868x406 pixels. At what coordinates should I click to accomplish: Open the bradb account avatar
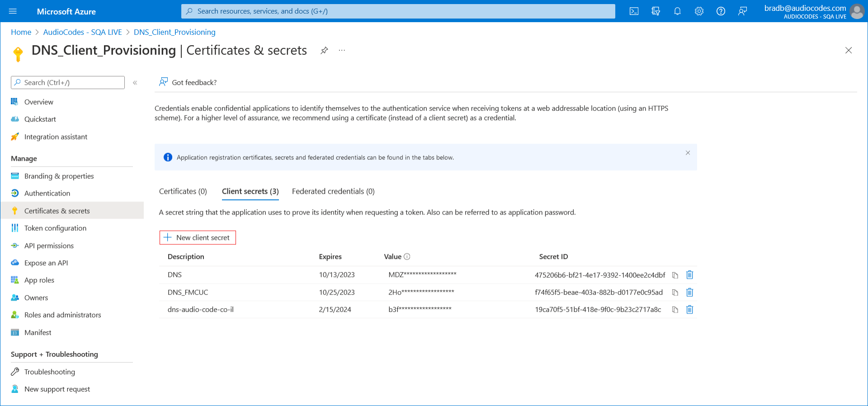(x=857, y=11)
